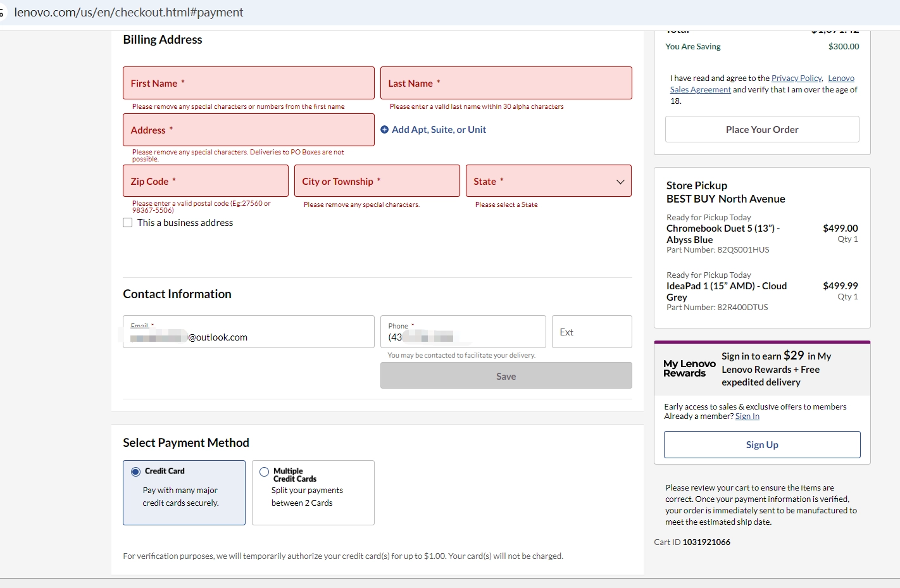
Task: Click the 'Early access to sales & exclusive offers' text
Action: 755,407
